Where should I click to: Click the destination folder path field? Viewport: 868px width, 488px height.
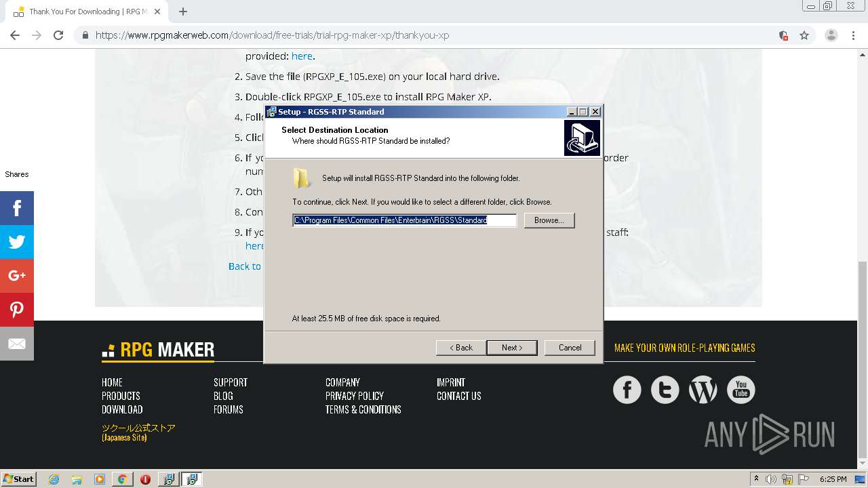(405, 220)
